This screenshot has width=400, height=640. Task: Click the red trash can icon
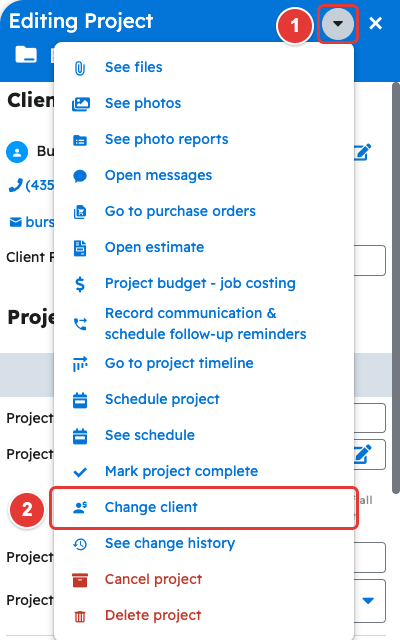click(x=80, y=616)
